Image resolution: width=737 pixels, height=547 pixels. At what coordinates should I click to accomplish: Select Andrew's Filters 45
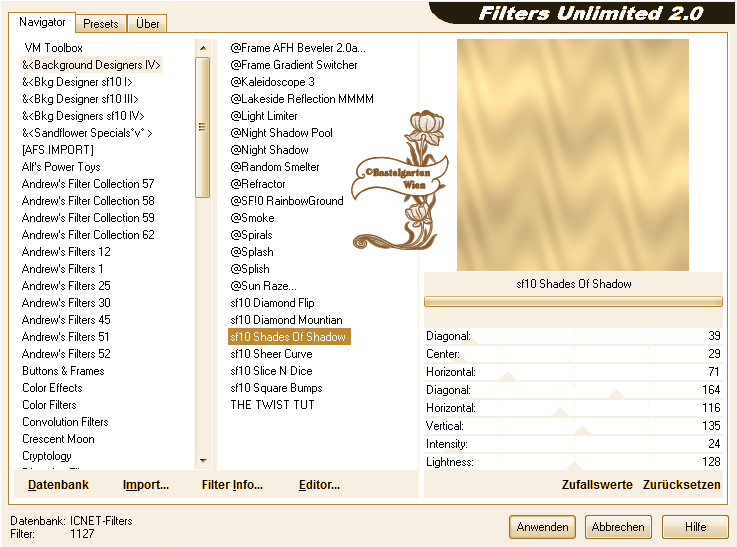66,320
